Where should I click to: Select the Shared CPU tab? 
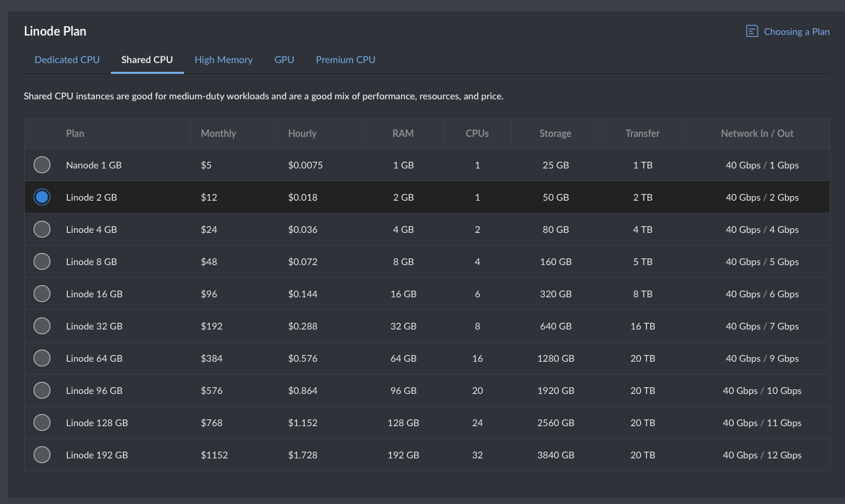pos(147,60)
